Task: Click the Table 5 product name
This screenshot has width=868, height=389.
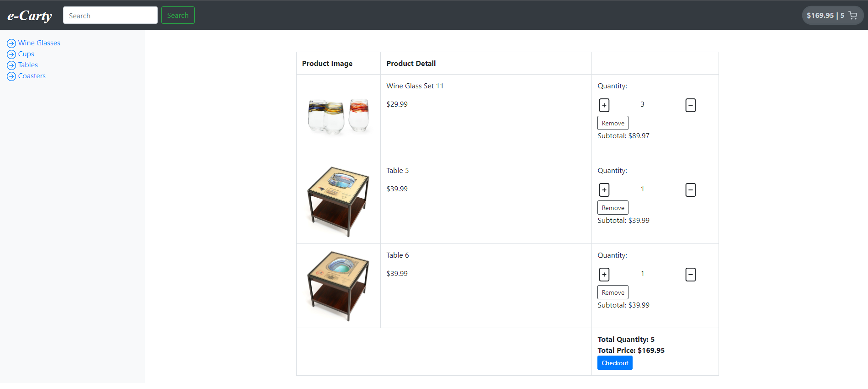Action: pos(397,171)
